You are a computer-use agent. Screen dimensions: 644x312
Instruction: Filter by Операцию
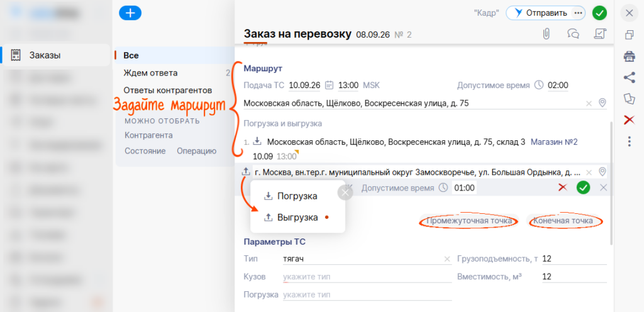click(x=196, y=151)
